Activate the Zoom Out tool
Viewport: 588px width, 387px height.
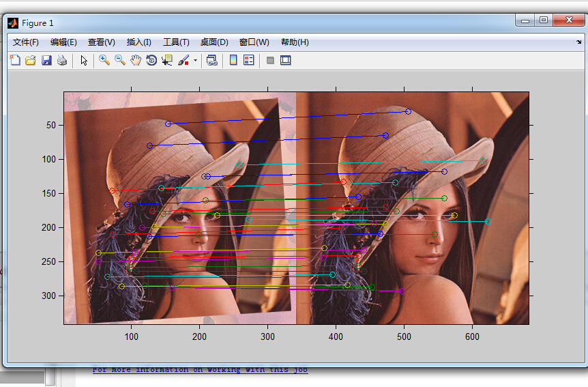120,60
